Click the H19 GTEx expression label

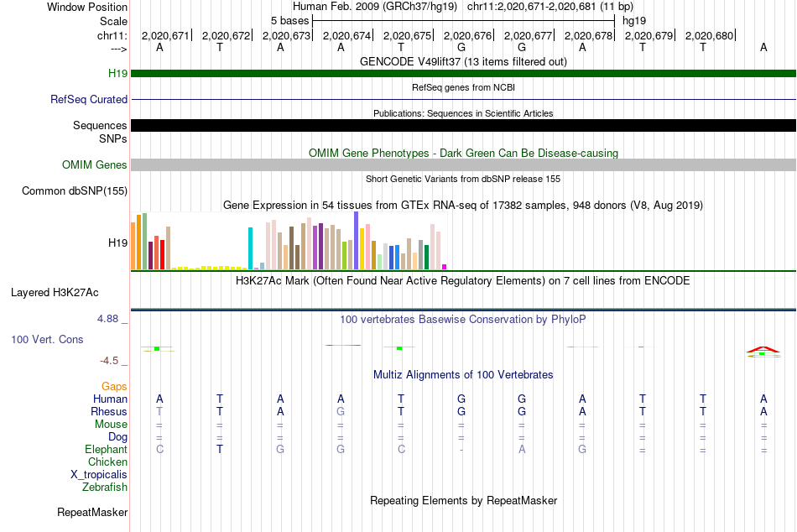[x=117, y=243]
